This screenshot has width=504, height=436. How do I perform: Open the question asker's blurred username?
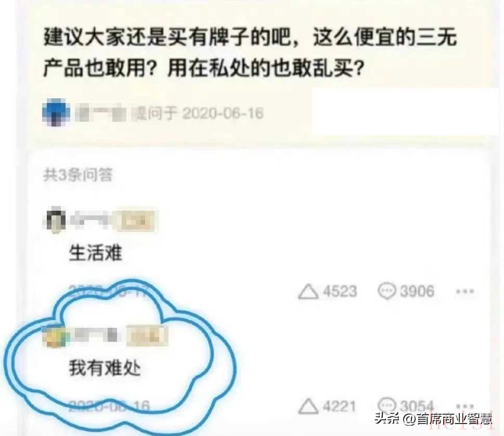coord(100,113)
